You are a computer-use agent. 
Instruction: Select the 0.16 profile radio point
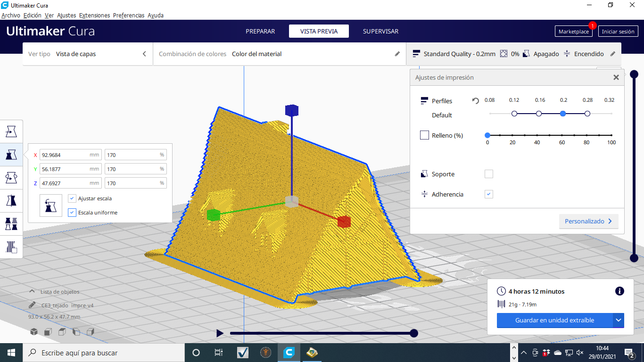click(x=539, y=114)
